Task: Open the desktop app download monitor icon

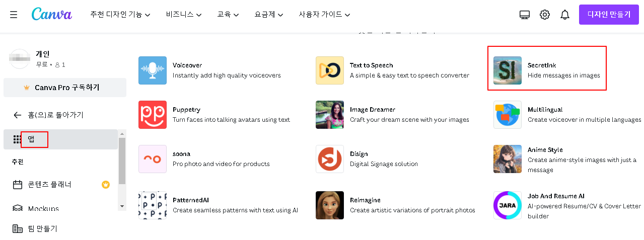Action: (x=525, y=15)
